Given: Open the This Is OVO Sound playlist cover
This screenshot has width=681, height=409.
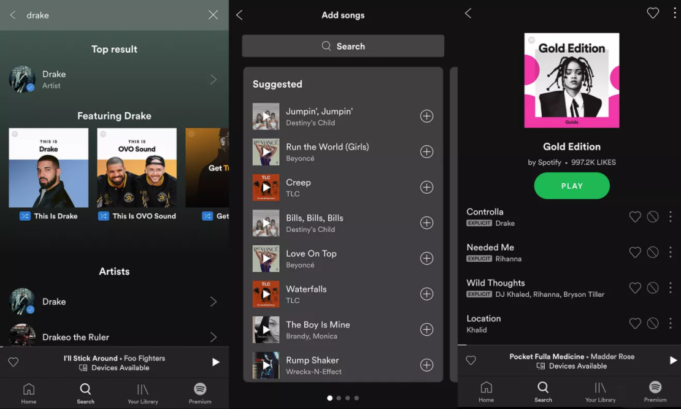Looking at the screenshot, I should coord(137,168).
